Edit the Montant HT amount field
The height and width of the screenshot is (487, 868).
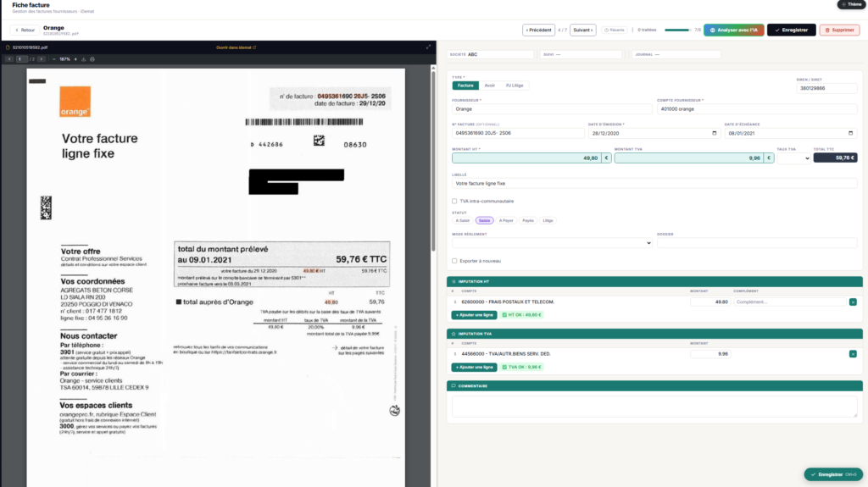click(x=526, y=158)
